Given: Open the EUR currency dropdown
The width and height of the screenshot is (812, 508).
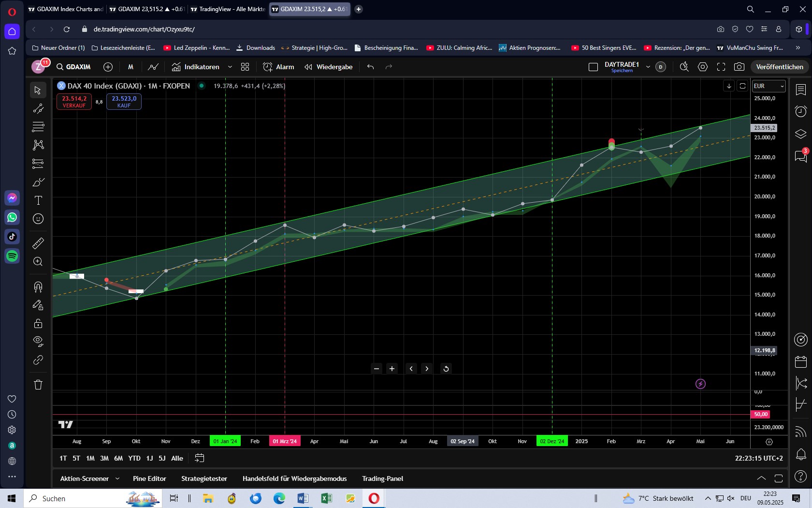Looking at the screenshot, I should pos(768,86).
